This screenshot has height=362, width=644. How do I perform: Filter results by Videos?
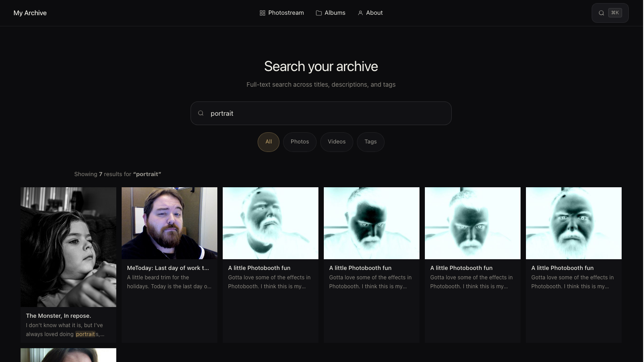coord(337,142)
